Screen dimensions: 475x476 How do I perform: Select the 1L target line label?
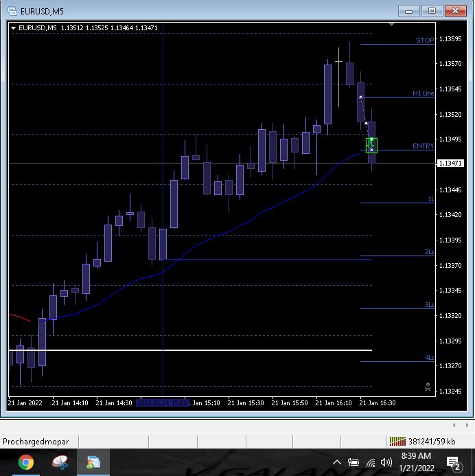[x=431, y=199]
